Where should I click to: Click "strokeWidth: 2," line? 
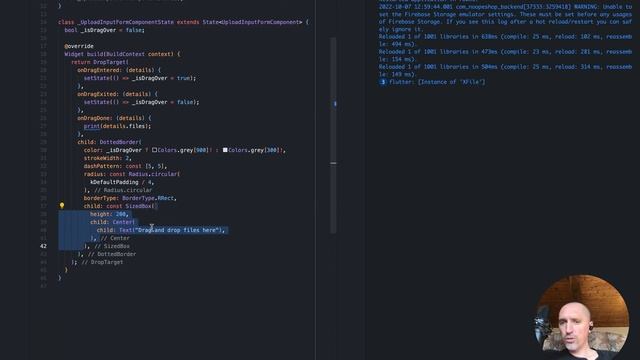coord(108,158)
